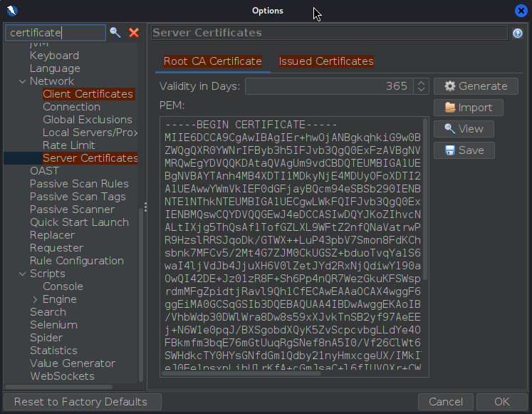Click Reset to Factory Defaults
Viewport: 532px width, 414px height.
coord(80,401)
